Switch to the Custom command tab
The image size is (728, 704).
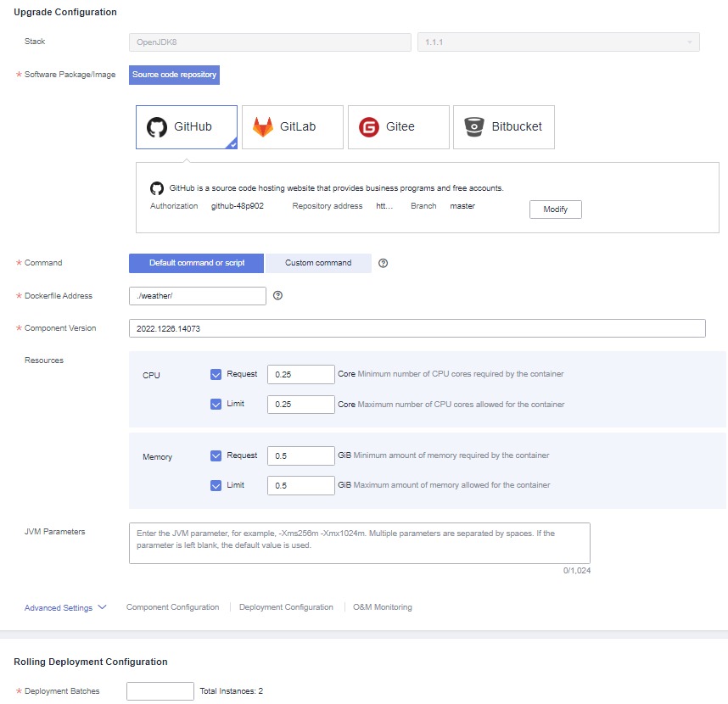click(318, 263)
